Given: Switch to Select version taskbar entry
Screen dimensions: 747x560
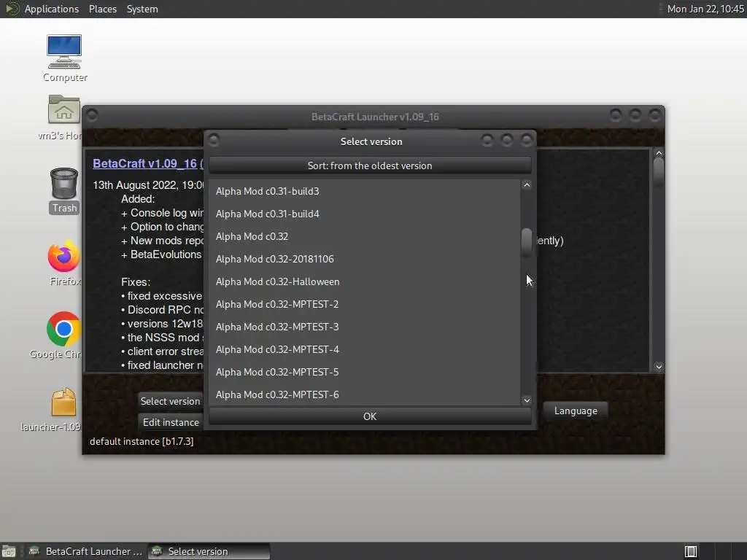Looking at the screenshot, I should coord(209,551).
